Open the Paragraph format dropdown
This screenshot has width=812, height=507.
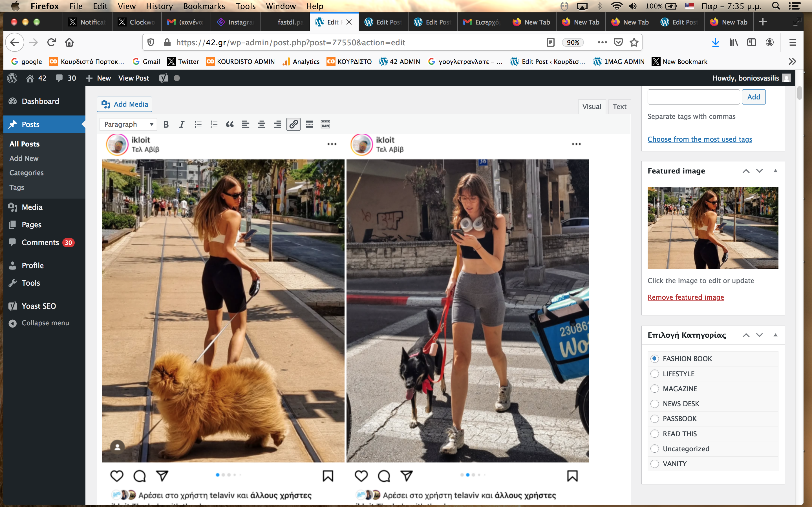(128, 124)
